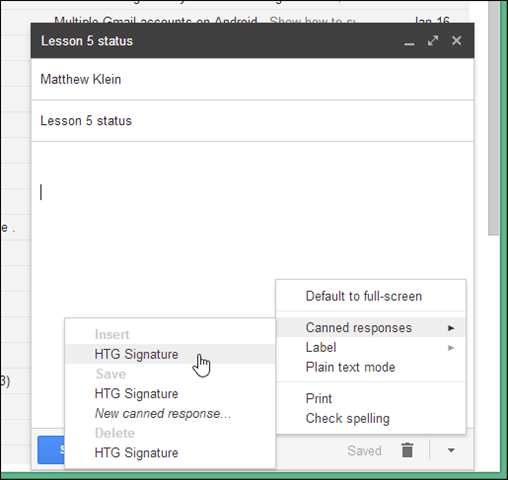
Task: Open the Label submenu
Action: coord(371,347)
